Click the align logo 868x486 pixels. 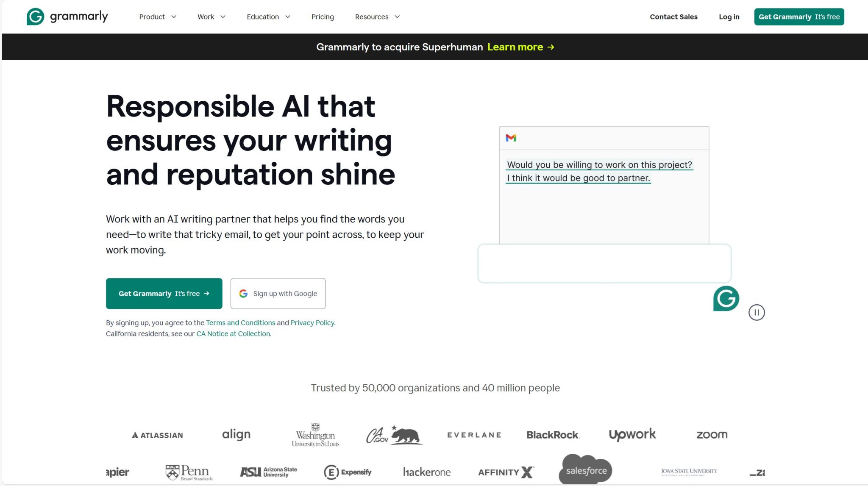[x=236, y=434]
